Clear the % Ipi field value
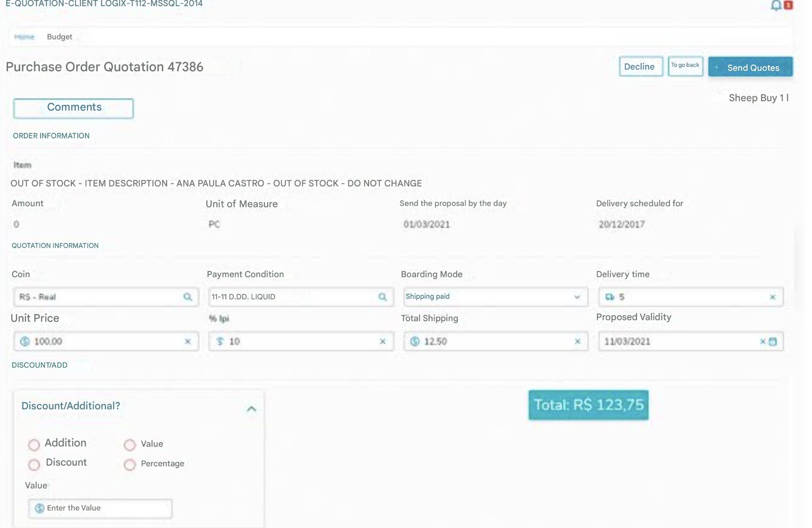Viewport: 812px width, 528px height. pyautogui.click(x=382, y=341)
